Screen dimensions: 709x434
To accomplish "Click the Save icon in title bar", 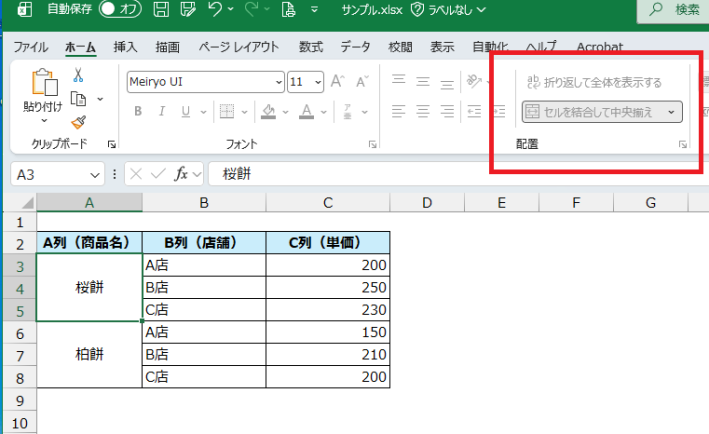I will point(162,10).
